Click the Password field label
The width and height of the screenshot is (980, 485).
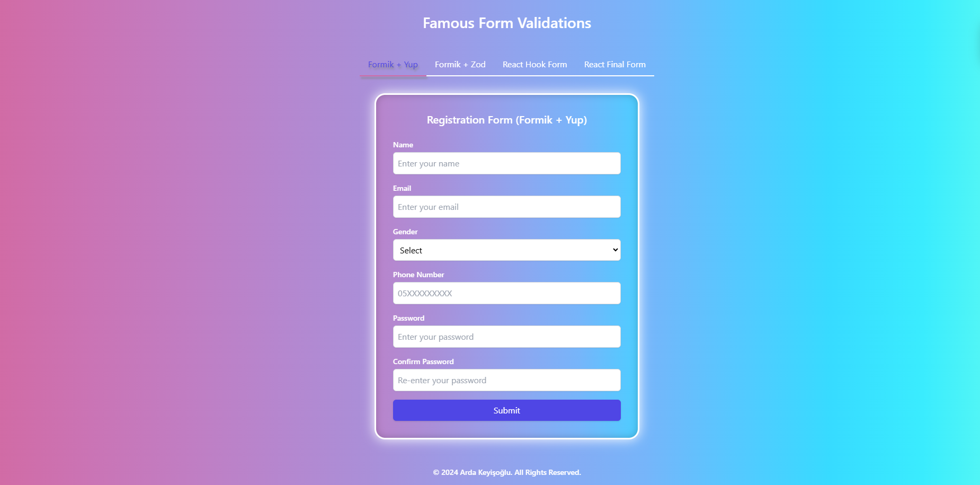click(408, 318)
